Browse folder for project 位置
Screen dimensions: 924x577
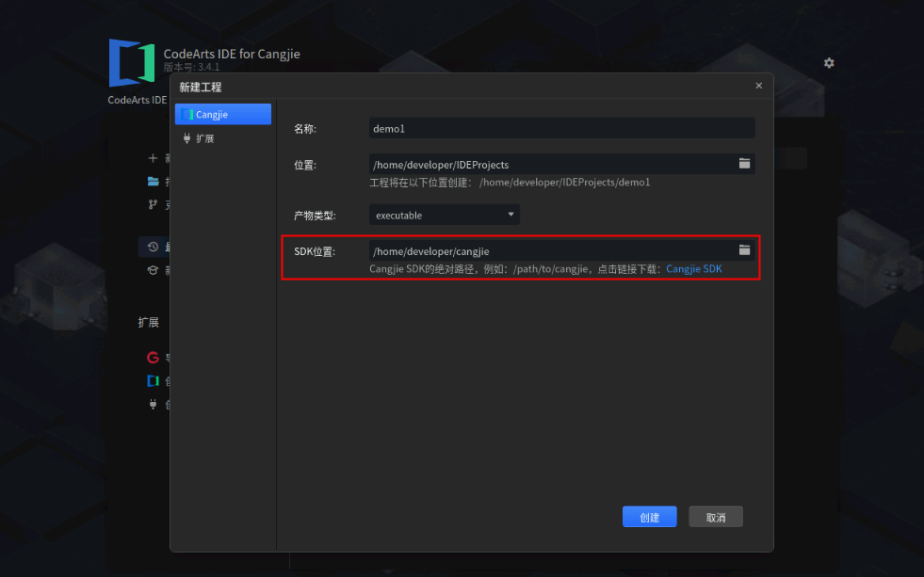click(744, 164)
